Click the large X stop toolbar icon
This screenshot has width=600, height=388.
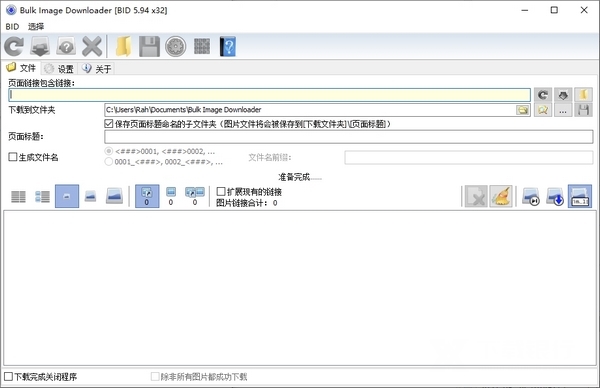coord(92,46)
